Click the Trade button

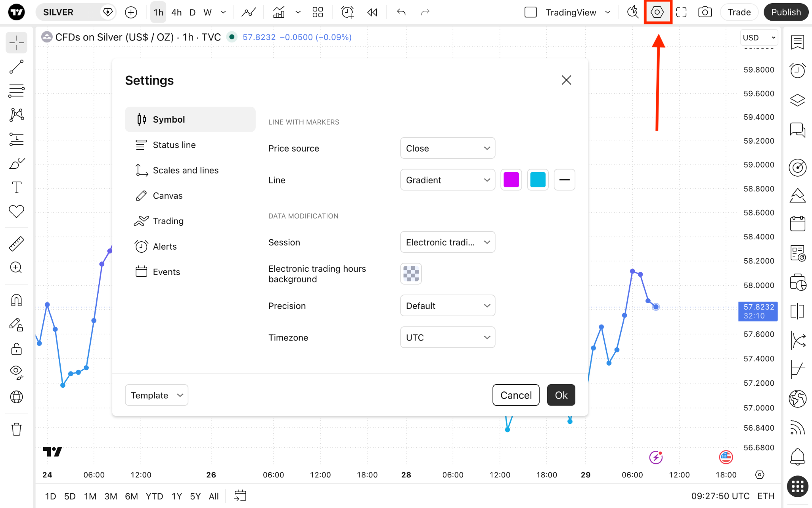739,12
